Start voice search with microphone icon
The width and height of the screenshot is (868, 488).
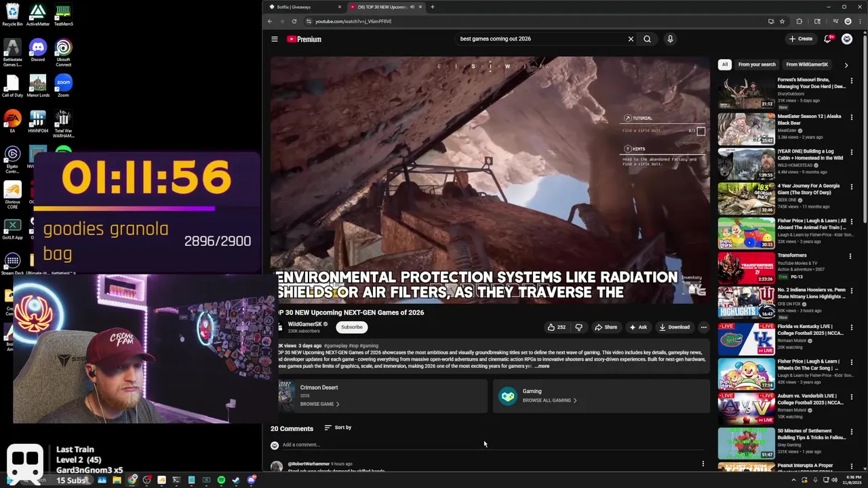(x=670, y=39)
